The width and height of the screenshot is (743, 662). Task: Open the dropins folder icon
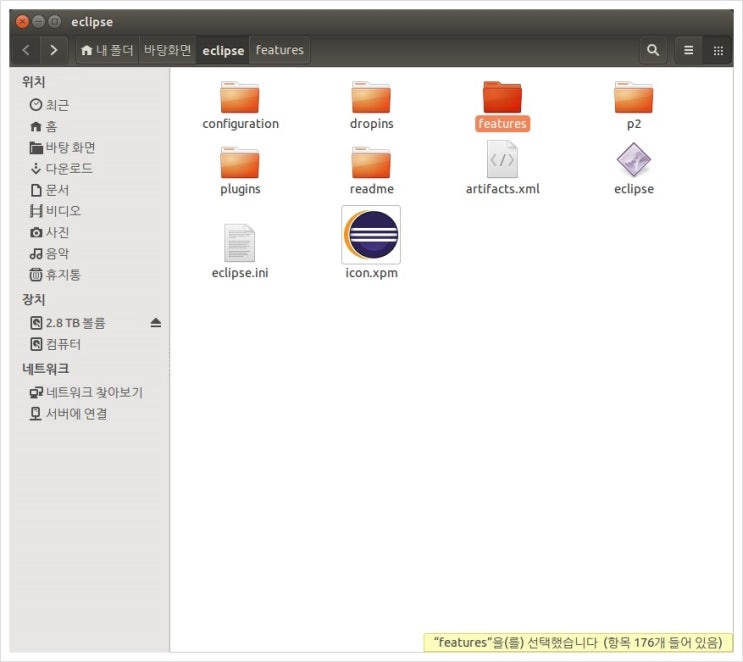tap(371, 98)
